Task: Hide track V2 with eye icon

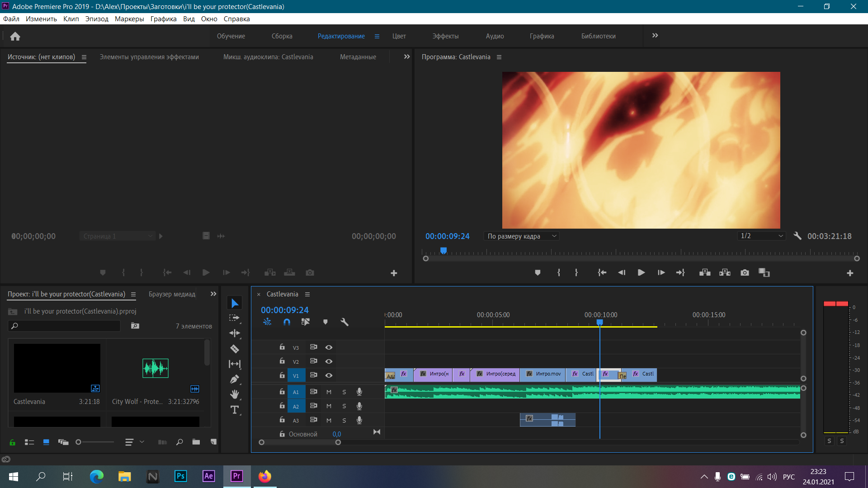Action: point(329,361)
